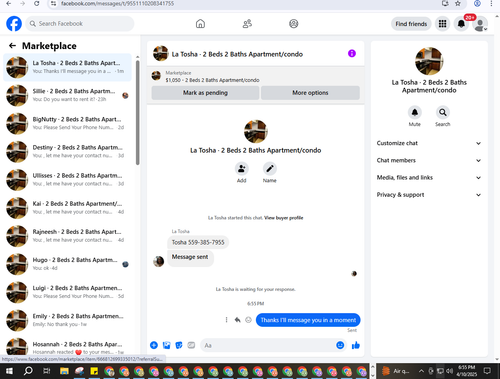Open Hugo conversation in list
Screen dimensions: 500x379
point(67,264)
